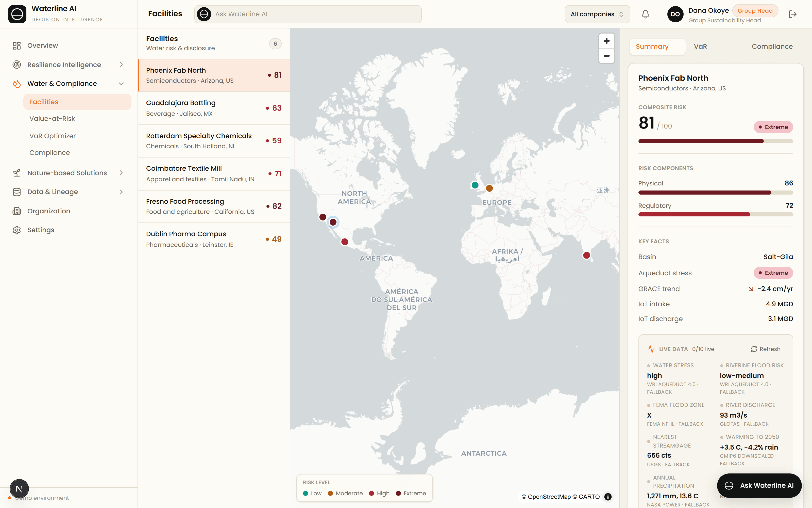Image resolution: width=812 pixels, height=508 pixels.
Task: Click the Live Data pulse icon
Action: 651,349
